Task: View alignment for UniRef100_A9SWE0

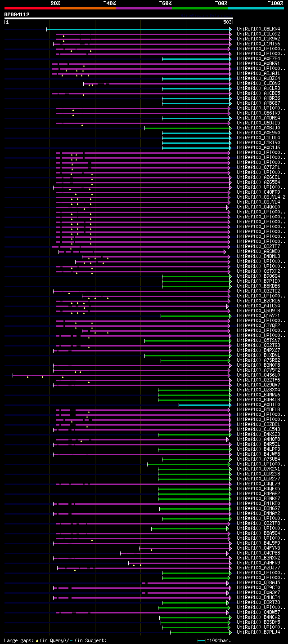Action: (259, 252)
